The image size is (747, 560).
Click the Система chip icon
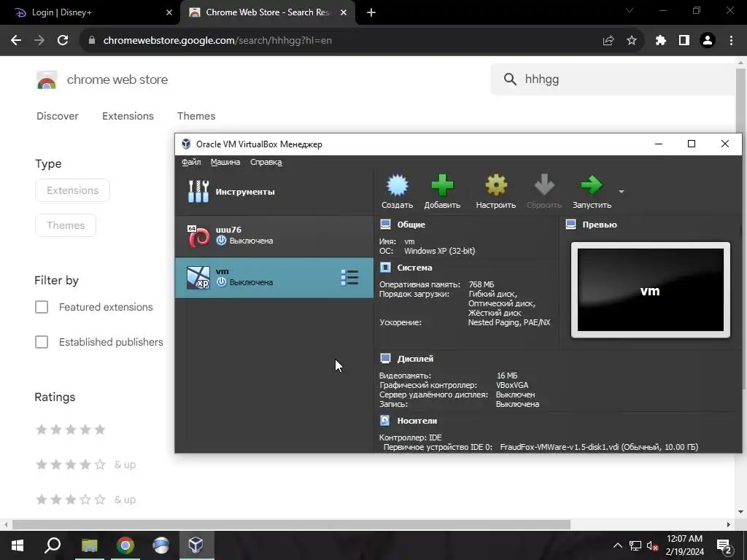click(x=385, y=268)
